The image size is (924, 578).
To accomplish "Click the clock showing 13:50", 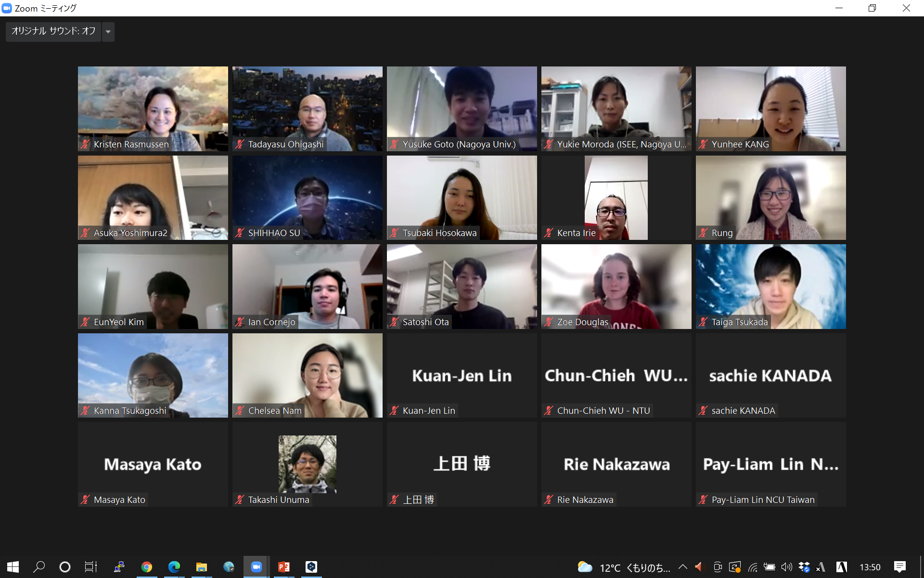I will coord(870,567).
